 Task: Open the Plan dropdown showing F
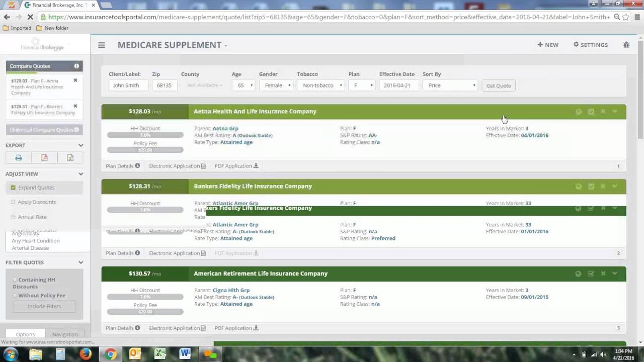click(x=361, y=85)
